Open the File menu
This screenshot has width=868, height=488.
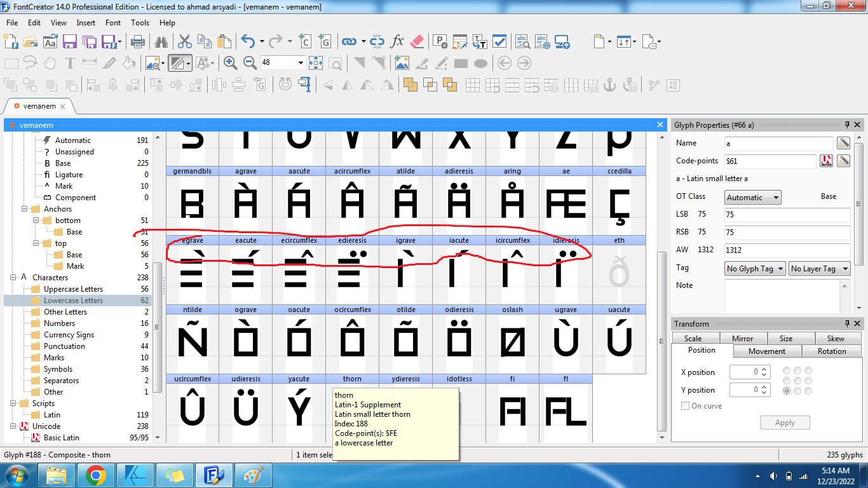tap(12, 22)
